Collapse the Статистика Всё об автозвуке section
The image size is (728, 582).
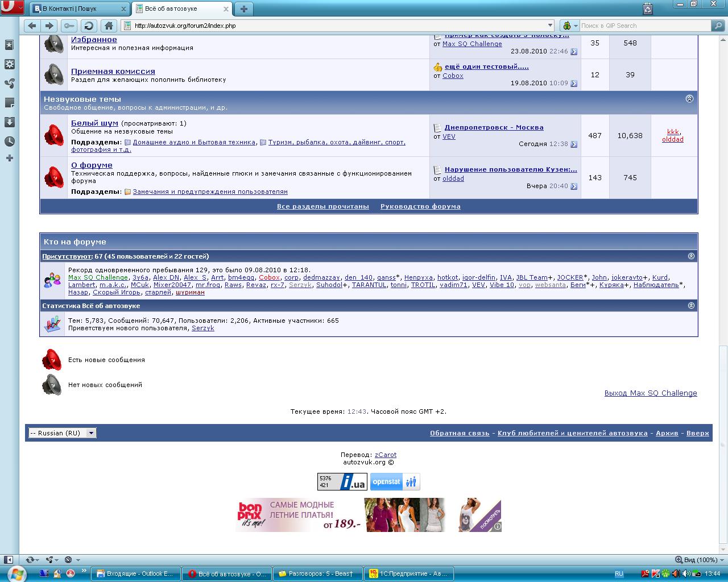[x=691, y=305]
